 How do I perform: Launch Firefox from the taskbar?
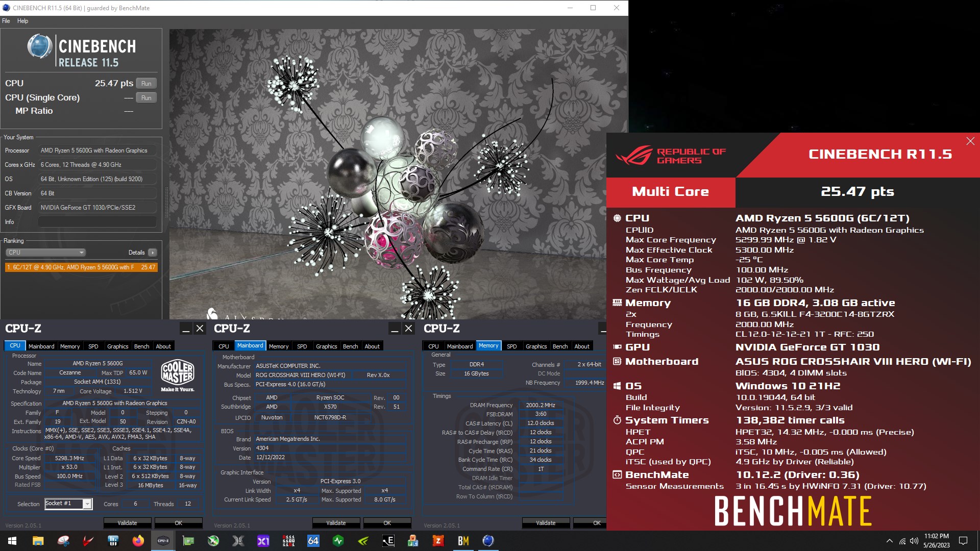click(x=138, y=541)
